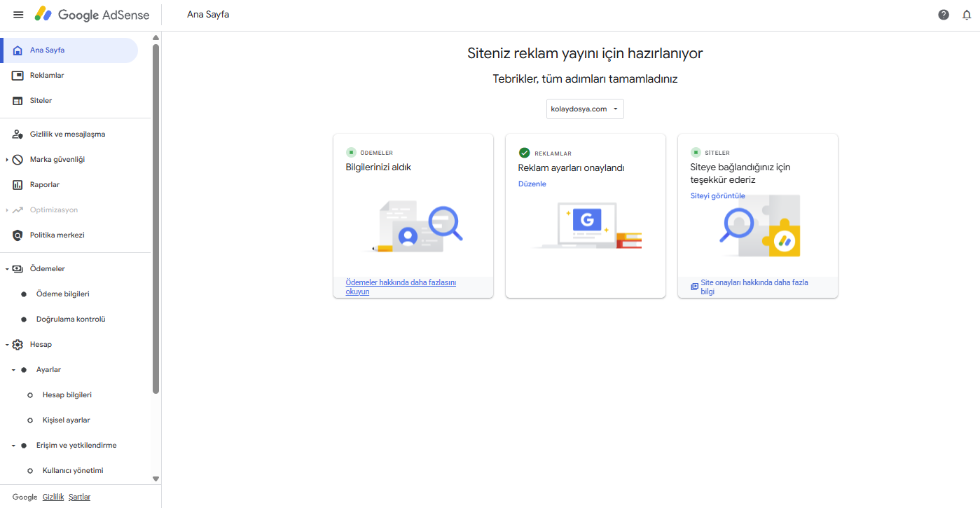
Task: Open Reklamlar in the sidebar
Action: pyautogui.click(x=69, y=76)
